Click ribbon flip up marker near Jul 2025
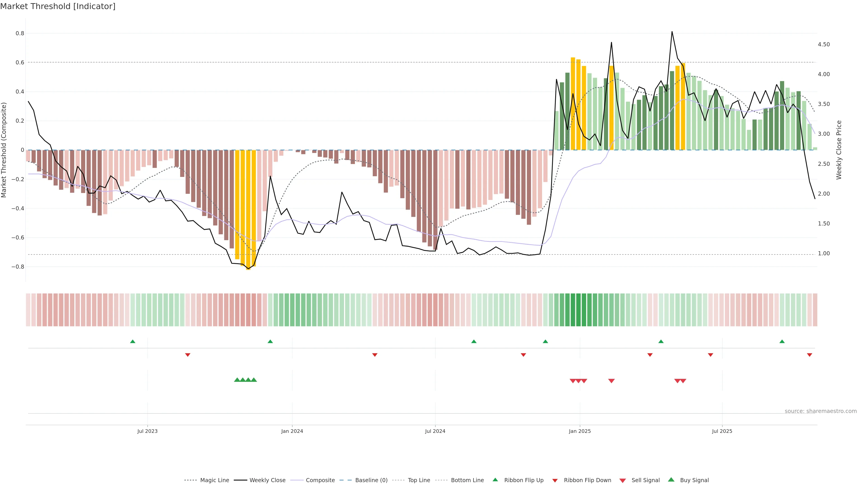 782,342
